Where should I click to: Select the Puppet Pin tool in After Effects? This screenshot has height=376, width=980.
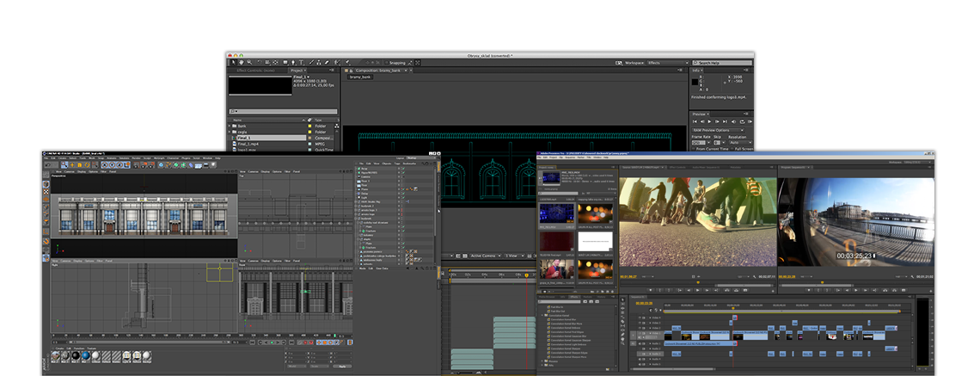click(x=347, y=63)
